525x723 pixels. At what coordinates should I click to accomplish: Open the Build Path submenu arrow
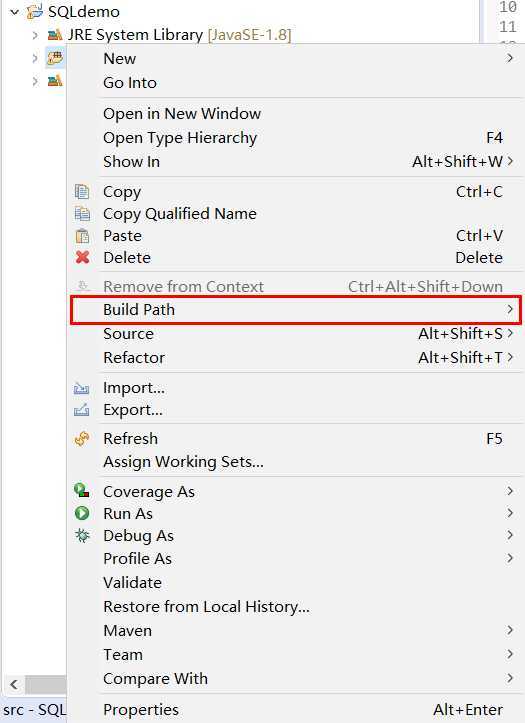(x=510, y=309)
